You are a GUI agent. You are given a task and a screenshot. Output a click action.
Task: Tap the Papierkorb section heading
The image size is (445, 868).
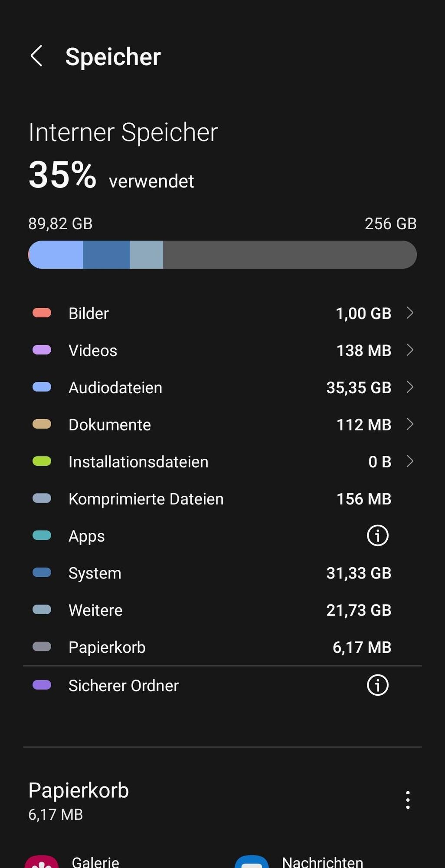79,790
